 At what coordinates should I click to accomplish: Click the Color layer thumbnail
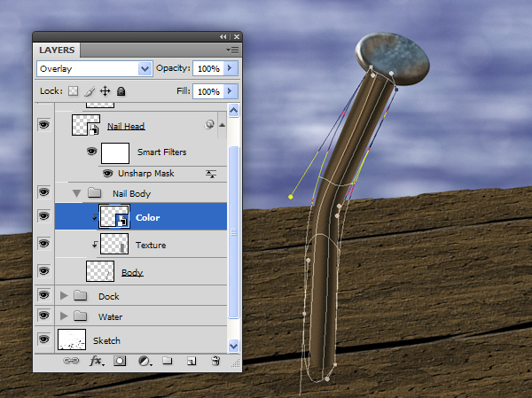click(114, 216)
